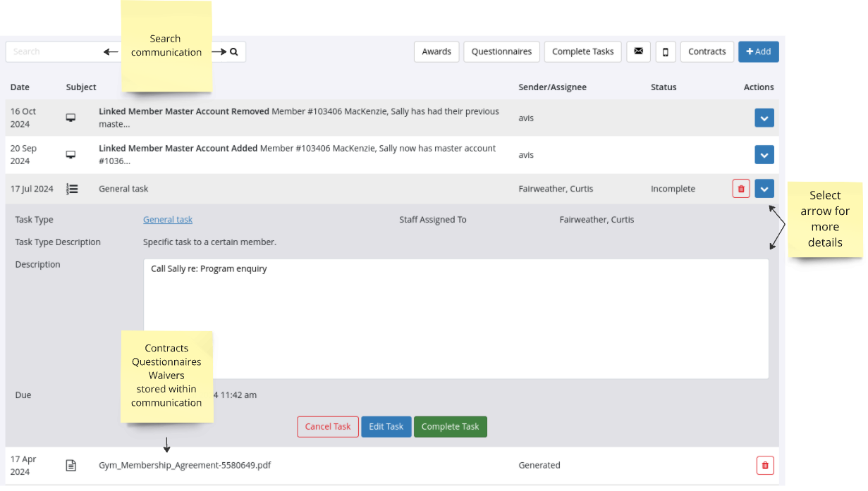The width and height of the screenshot is (868, 491).
Task: Open the email envelope icon button
Action: (x=638, y=51)
